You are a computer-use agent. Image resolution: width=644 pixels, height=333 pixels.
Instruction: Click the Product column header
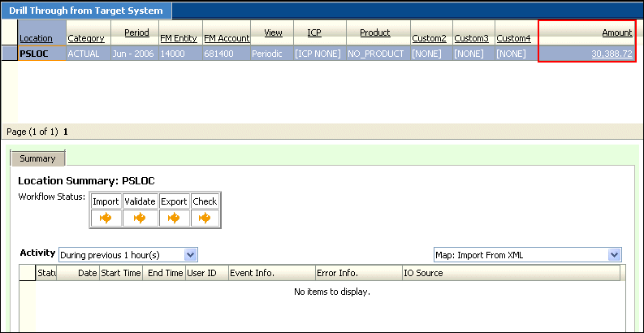coord(375,32)
